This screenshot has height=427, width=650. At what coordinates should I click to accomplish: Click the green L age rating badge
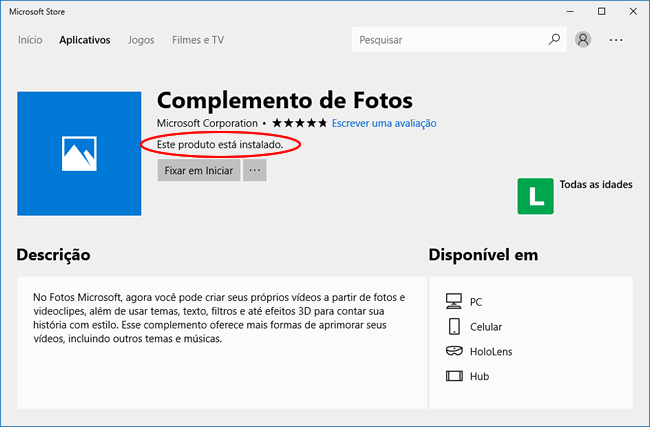535,196
